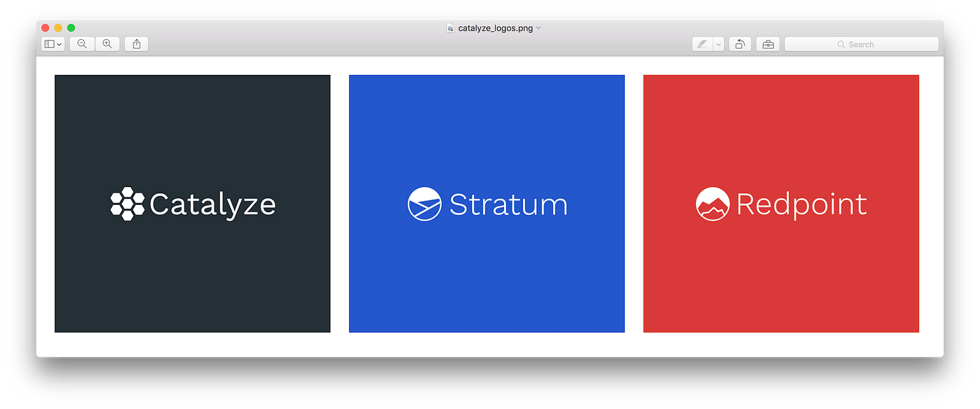
Task: Focus the Search field
Action: [x=861, y=44]
